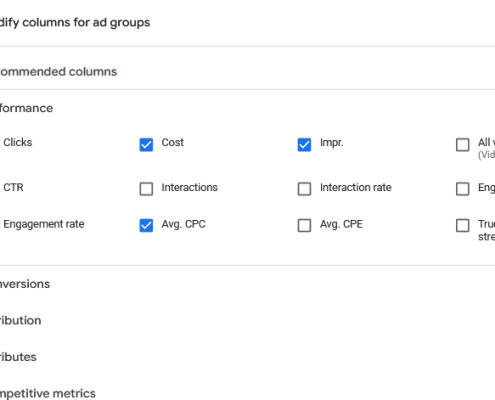Image resolution: width=495 pixels, height=400 pixels.
Task: Uncheck the Cost column checkbox
Action: click(x=146, y=145)
